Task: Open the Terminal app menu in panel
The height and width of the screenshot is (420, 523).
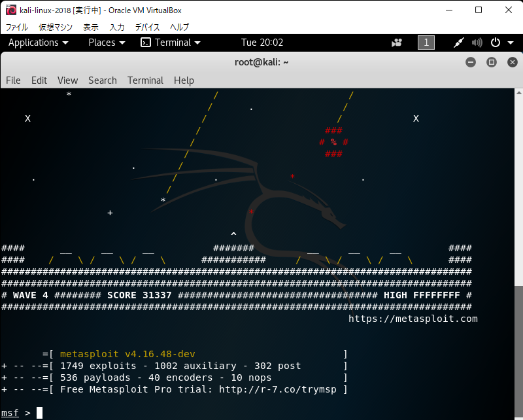Action: pos(171,43)
